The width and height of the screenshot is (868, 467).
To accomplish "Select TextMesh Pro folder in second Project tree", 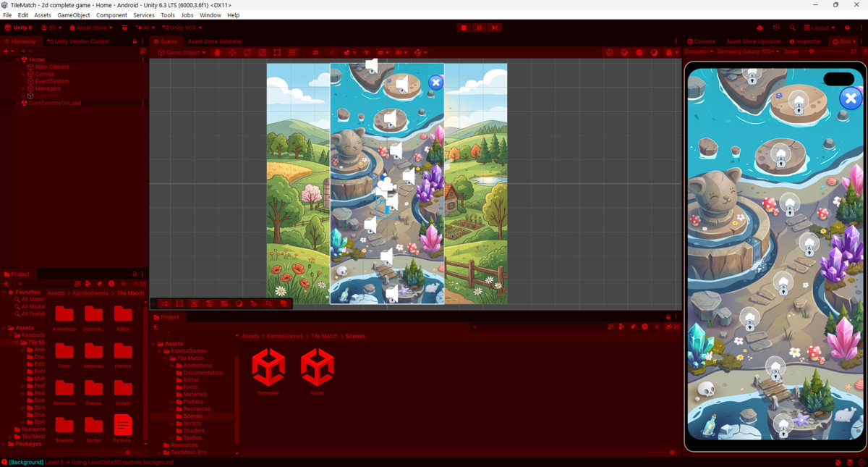I will tap(189, 453).
